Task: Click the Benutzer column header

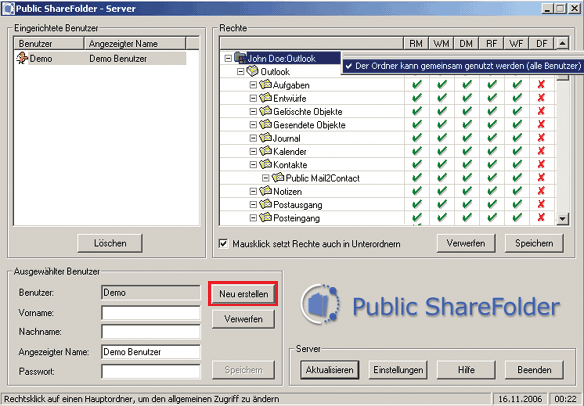Action: click(49, 44)
